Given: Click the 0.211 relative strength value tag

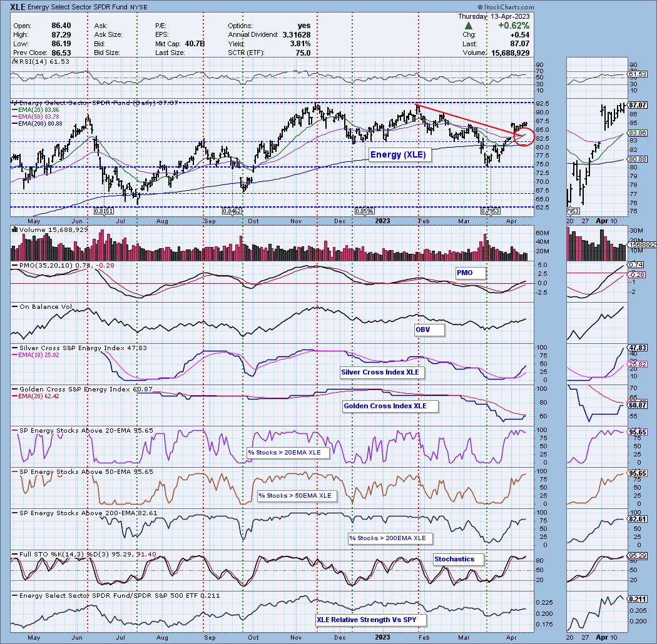Looking at the screenshot, I should (638, 599).
